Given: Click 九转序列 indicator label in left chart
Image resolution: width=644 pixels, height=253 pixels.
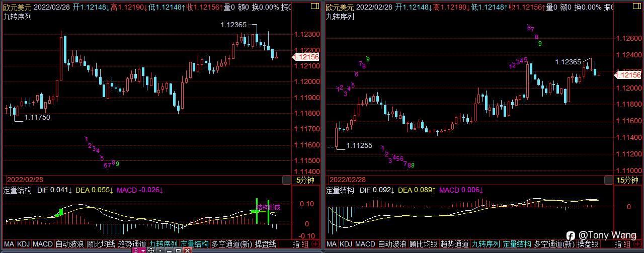Looking at the screenshot, I should tap(17, 16).
